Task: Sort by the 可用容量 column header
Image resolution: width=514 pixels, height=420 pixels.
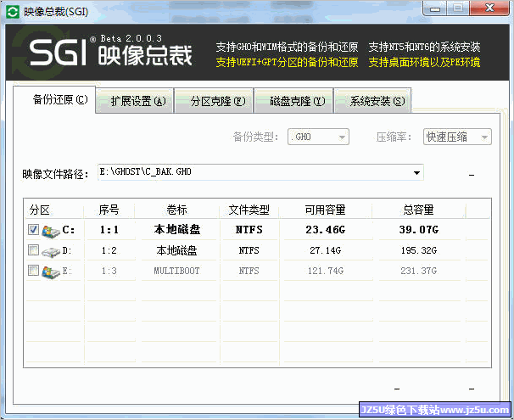Action: [x=325, y=210]
